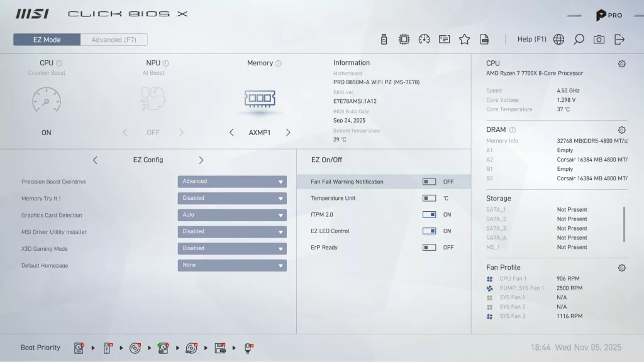
Task: Click the star Favorites icon
Action: click(x=464, y=39)
